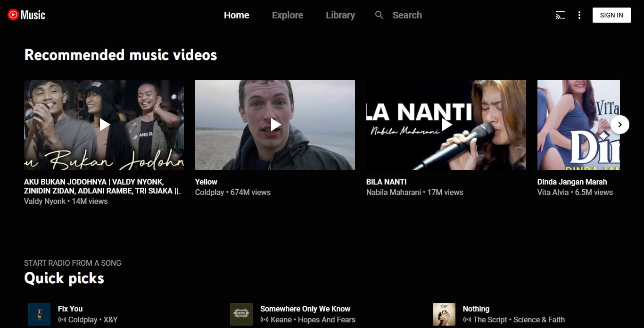Viewport: 644px width, 328px height.
Task: Open Somewhere Only We Know thumbnail
Action: tap(241, 314)
